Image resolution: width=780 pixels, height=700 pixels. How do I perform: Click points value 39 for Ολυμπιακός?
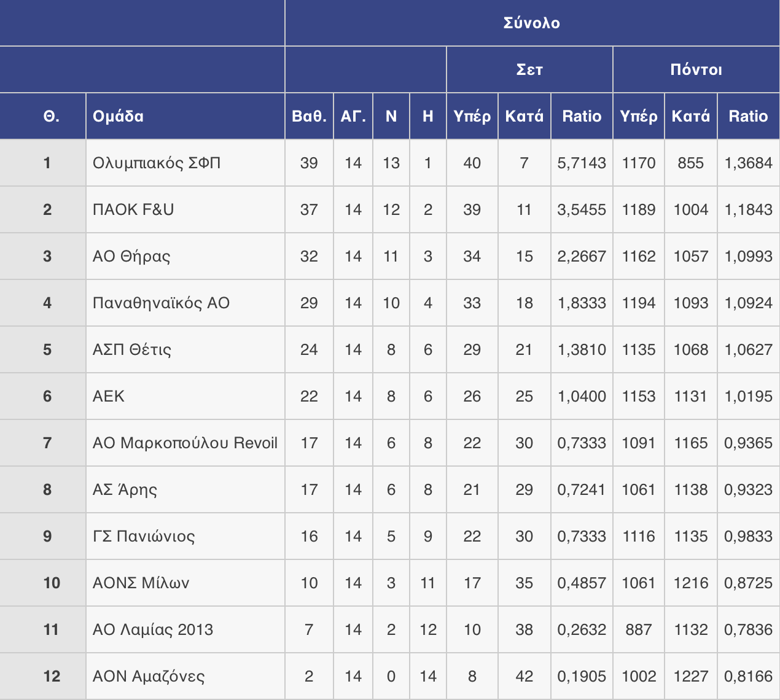coord(309,163)
